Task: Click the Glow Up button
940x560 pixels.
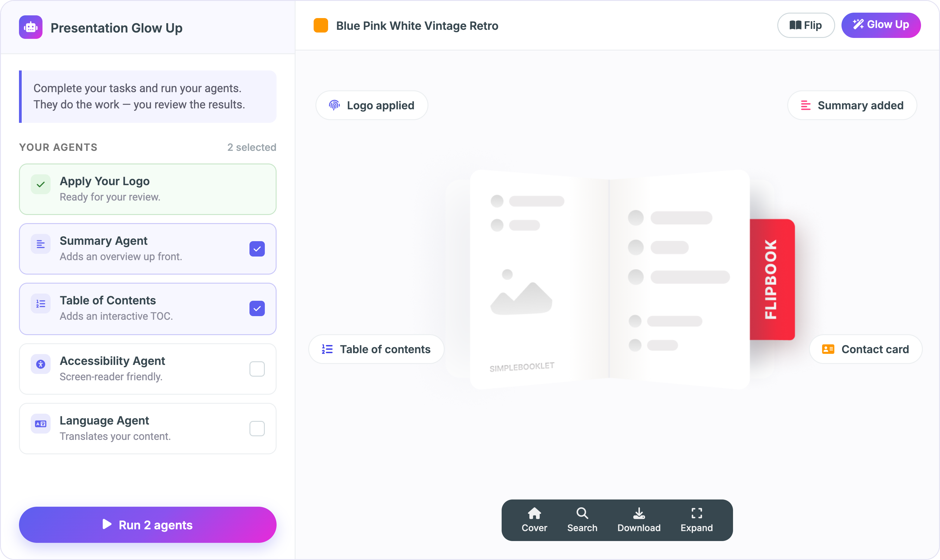Action: pyautogui.click(x=881, y=25)
